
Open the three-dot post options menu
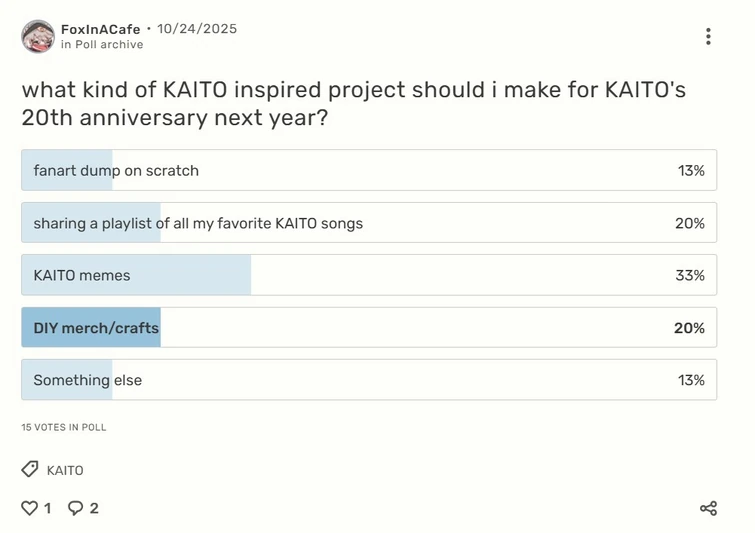708,37
